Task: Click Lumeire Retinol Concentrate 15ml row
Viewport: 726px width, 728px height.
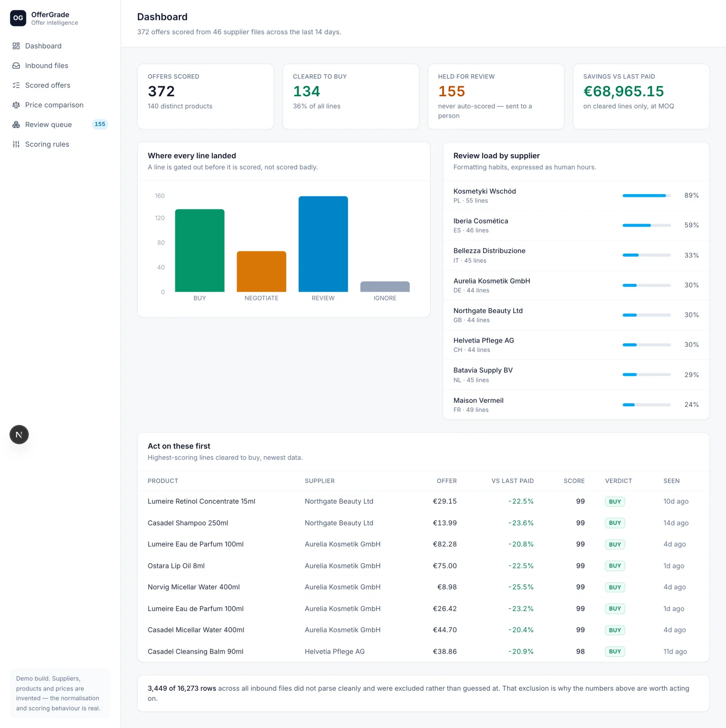Action: [423, 501]
